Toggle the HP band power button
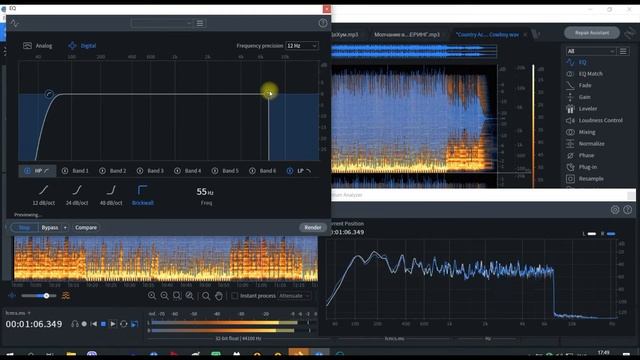The height and width of the screenshot is (360, 640). (x=27, y=171)
